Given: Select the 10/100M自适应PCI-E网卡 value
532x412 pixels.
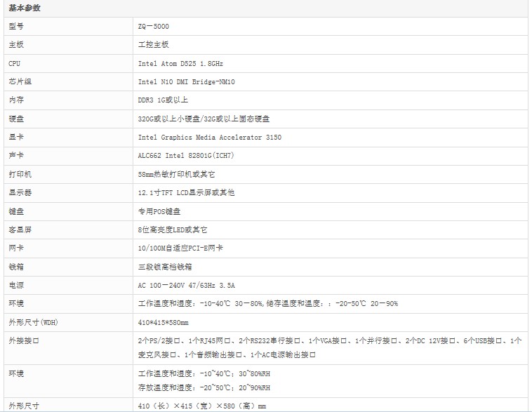Looking at the screenshot, I should [x=182, y=248].
